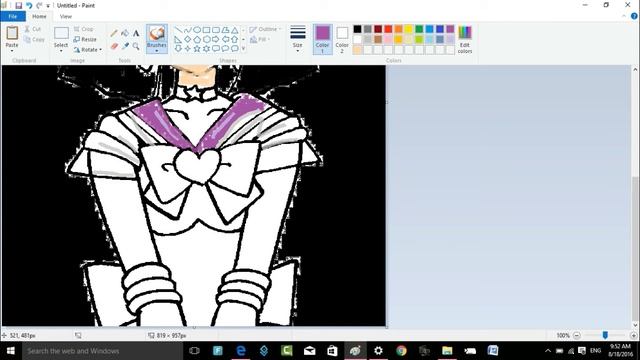The image size is (640, 360).
Task: Choose the Oval shape
Action: [197, 30]
